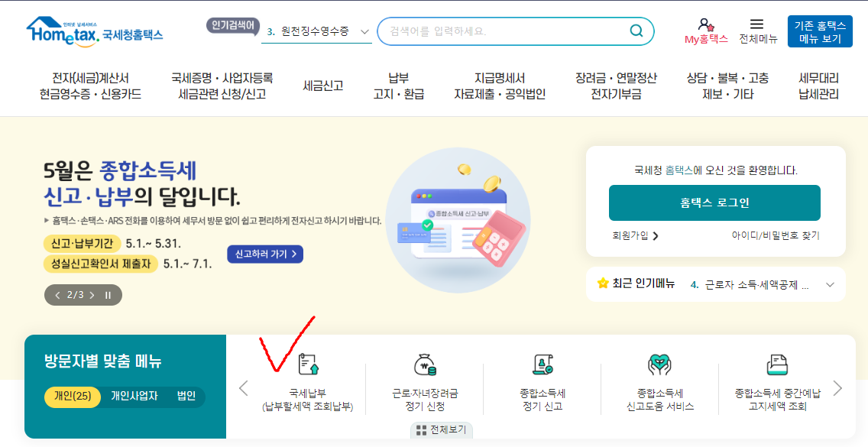Click the search magnifier icon
Screen dimensions: 868x447
coord(635,31)
